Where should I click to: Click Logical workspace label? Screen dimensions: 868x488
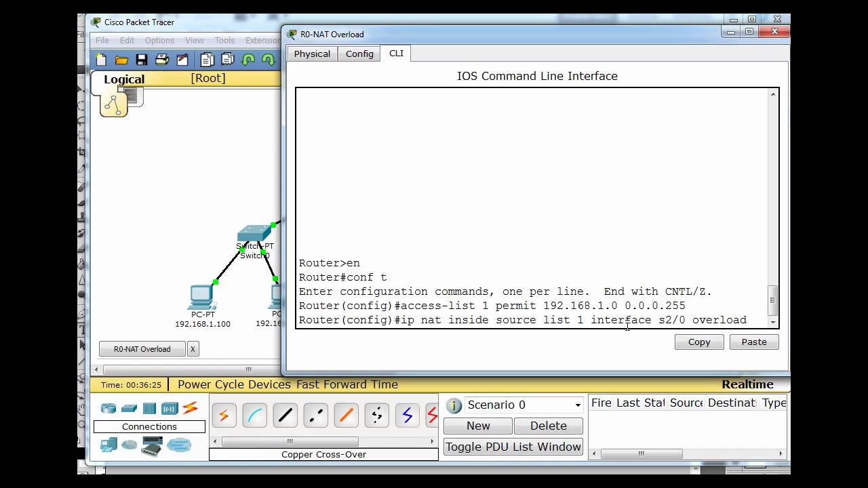[x=124, y=79]
